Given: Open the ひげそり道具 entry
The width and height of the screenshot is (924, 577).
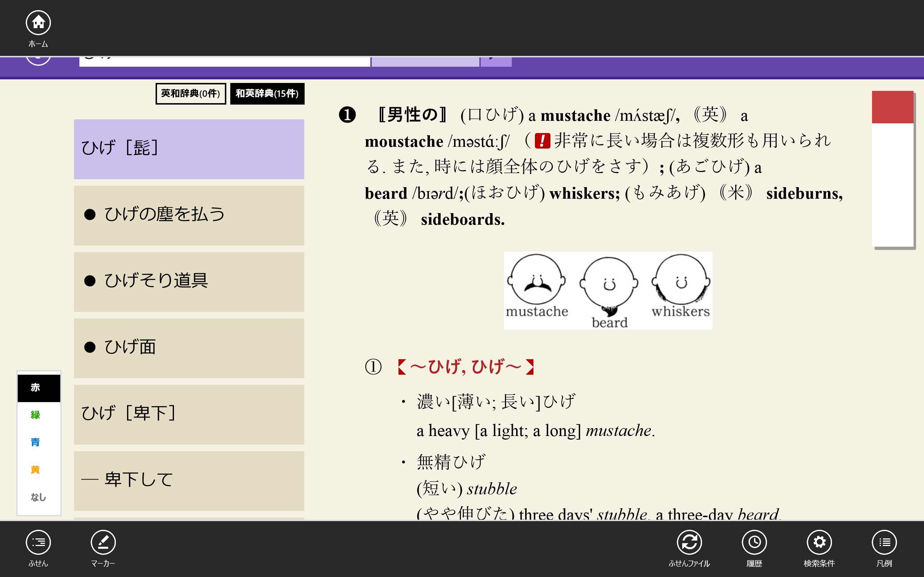Looking at the screenshot, I should (189, 282).
